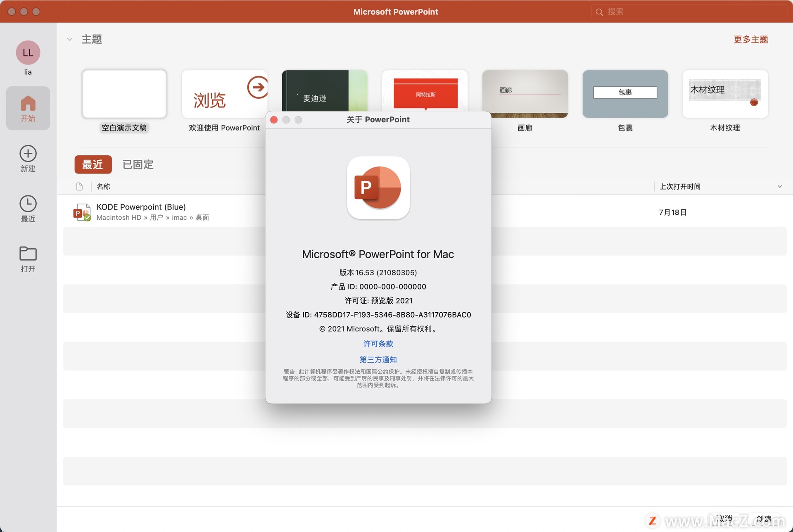Click the Product ID text line
This screenshot has height=532, width=793.
(x=378, y=287)
